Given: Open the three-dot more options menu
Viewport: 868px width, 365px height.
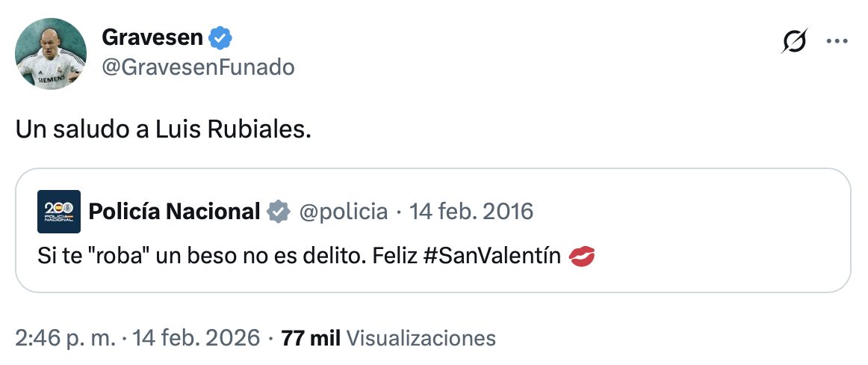Looking at the screenshot, I should (x=837, y=42).
